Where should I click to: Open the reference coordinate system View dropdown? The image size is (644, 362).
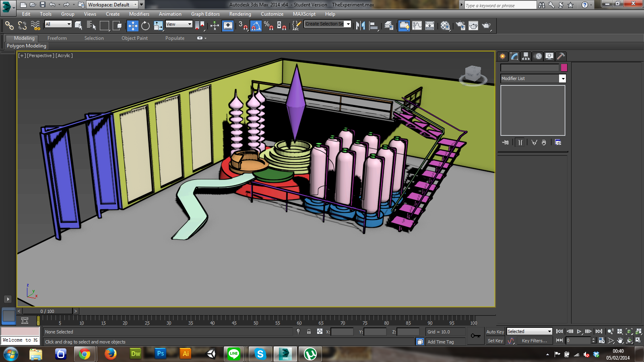click(179, 24)
